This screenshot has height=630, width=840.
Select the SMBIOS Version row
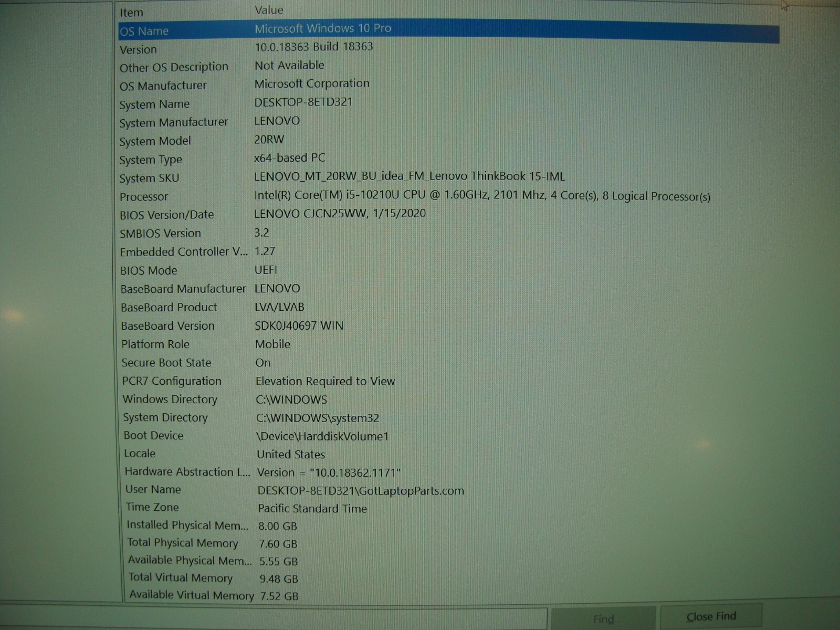(x=449, y=233)
